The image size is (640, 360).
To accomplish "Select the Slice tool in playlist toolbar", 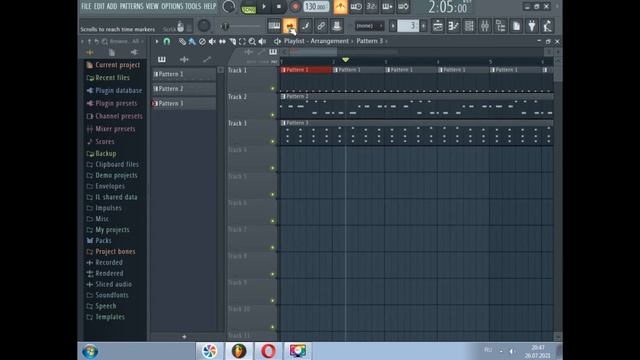I will [232, 41].
